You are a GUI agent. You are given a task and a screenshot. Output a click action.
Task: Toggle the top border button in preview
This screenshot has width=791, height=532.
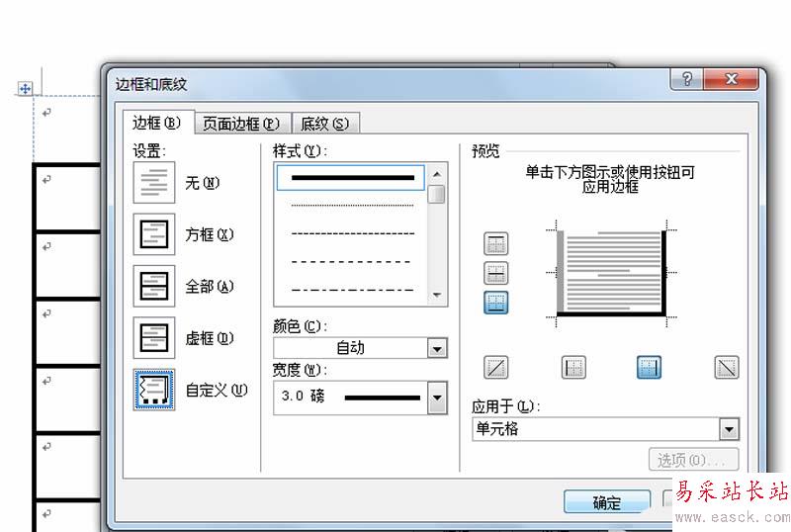(496, 244)
